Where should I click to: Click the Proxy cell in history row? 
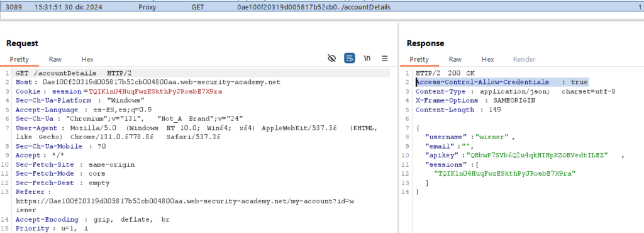[147, 7]
